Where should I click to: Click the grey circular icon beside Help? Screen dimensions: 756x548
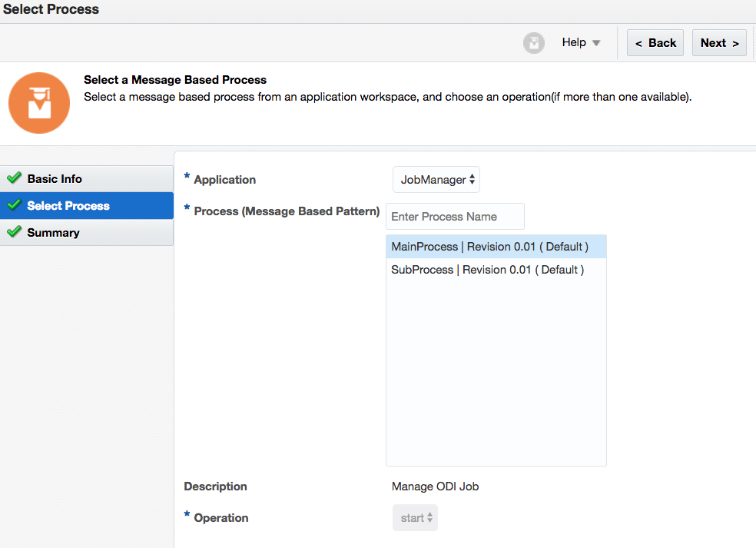coord(534,43)
